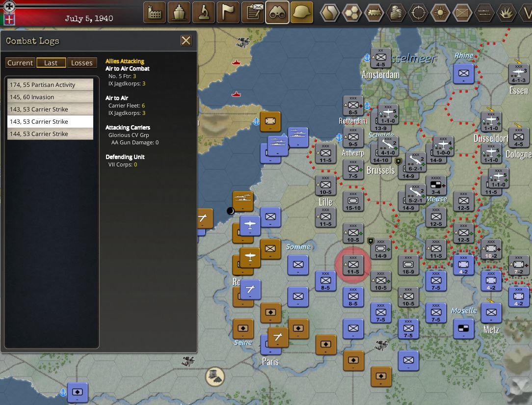Toggle the crosshair target overlay
The width and height of the screenshot is (532, 405).
click(418, 13)
